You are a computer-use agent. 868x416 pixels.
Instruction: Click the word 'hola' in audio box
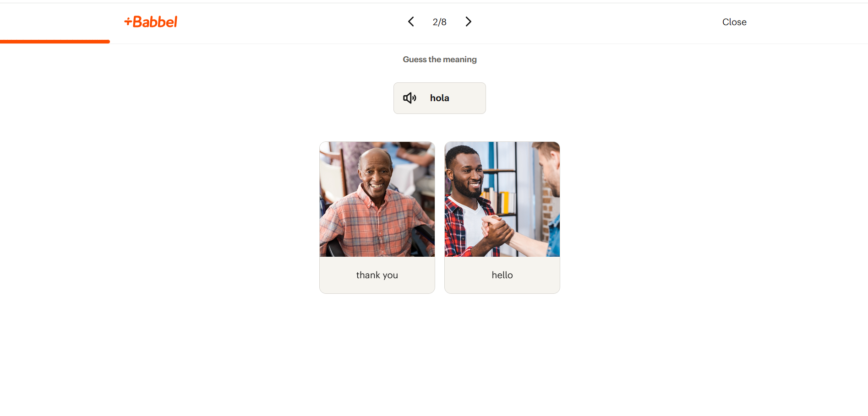(439, 98)
